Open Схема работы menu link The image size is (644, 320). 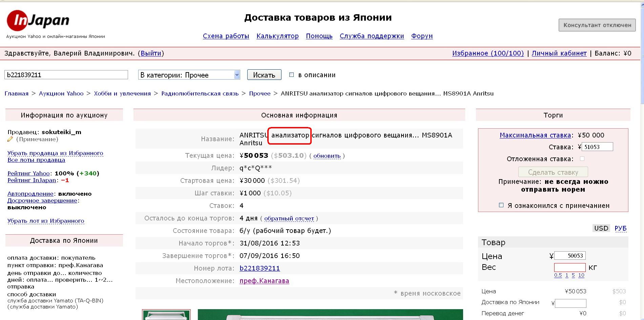(226, 36)
